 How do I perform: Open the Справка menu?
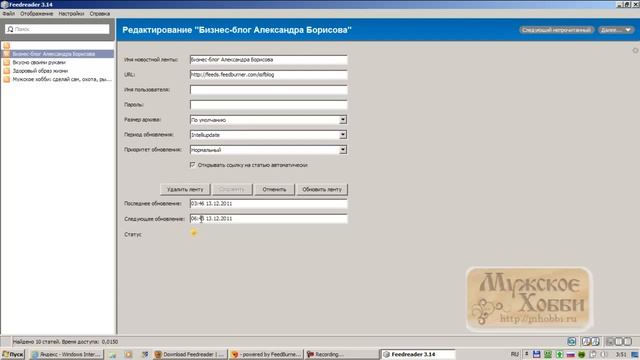click(x=100, y=13)
